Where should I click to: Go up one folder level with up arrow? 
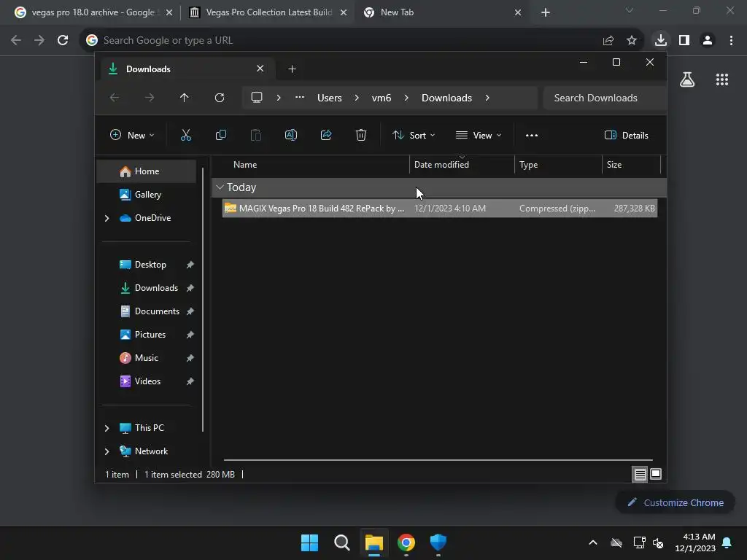coord(184,98)
